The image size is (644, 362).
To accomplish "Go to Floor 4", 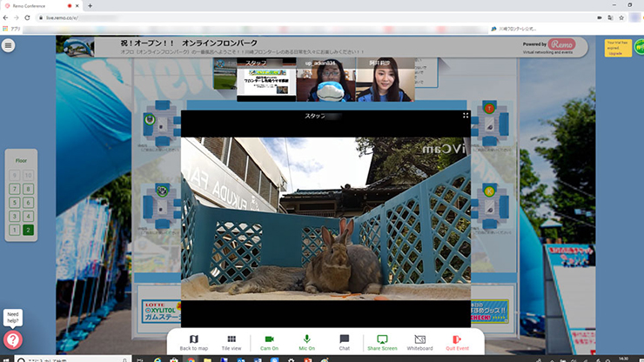I will 29,216.
